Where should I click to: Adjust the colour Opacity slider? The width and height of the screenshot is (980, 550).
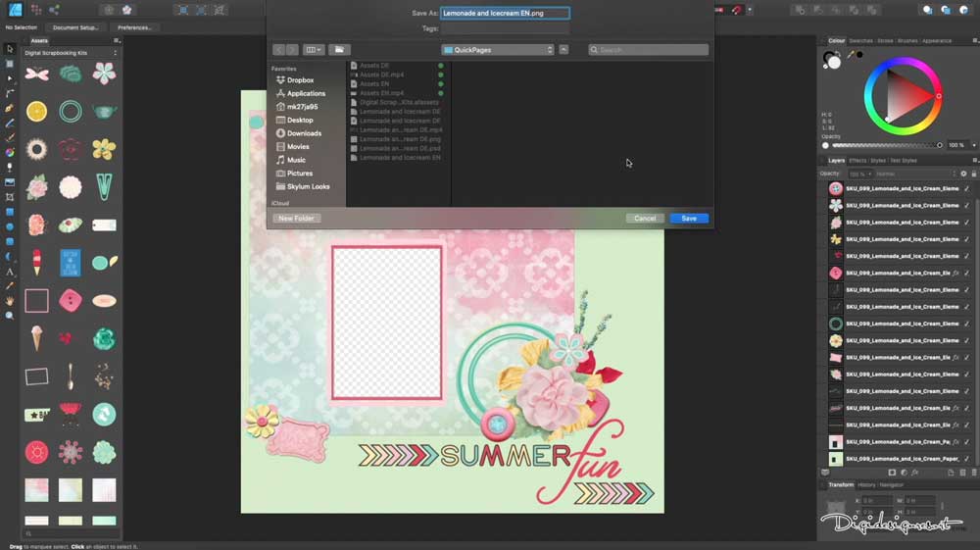pyautogui.click(x=886, y=145)
